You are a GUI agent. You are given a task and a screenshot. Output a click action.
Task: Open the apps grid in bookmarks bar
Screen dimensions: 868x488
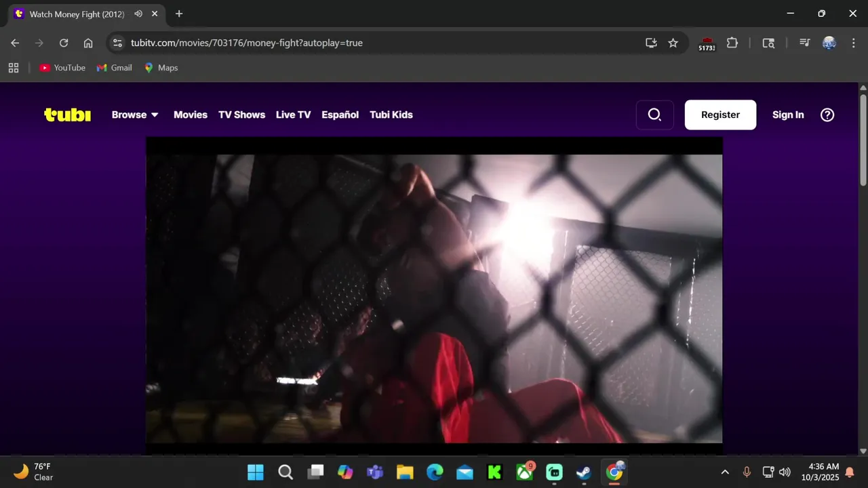14,68
